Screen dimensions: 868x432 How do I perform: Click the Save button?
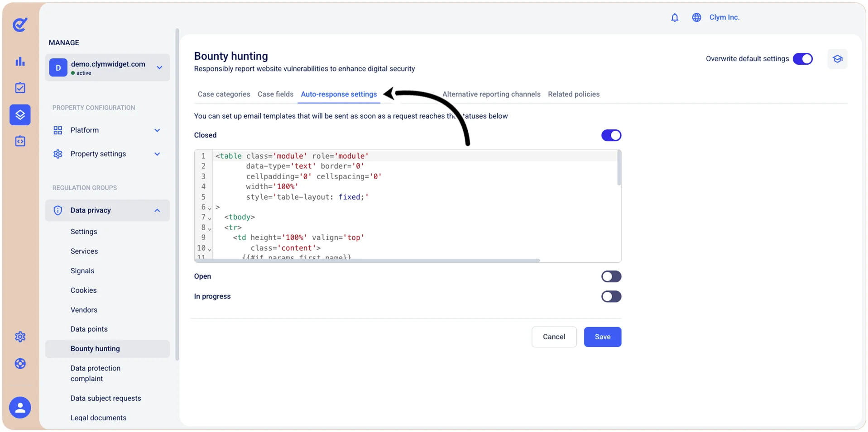(603, 337)
